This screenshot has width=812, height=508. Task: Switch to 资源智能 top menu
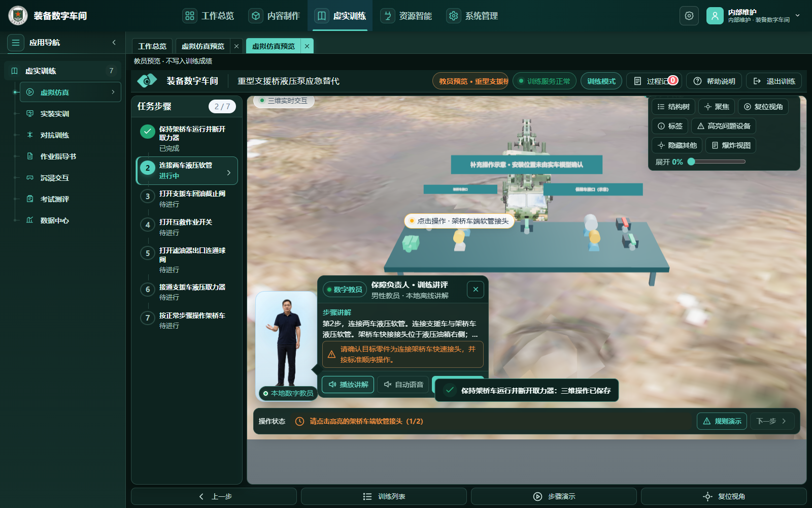[x=406, y=16]
